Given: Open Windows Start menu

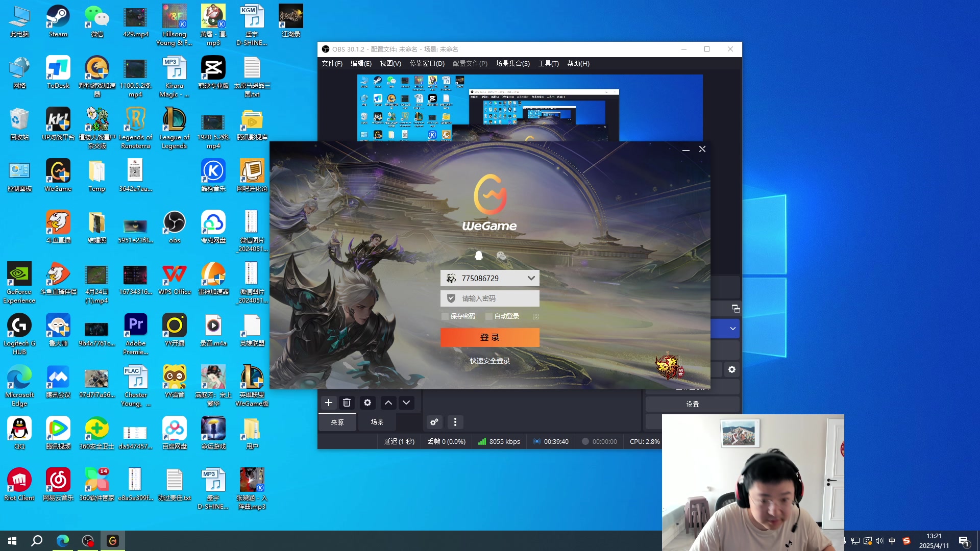Looking at the screenshot, I should (x=12, y=541).
